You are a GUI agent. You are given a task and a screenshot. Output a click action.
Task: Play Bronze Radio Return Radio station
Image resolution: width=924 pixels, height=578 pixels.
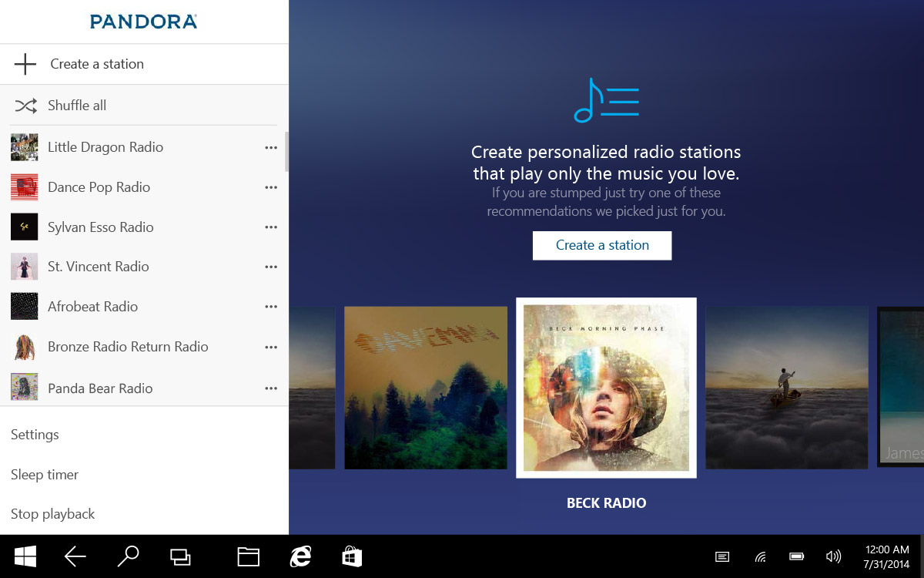coord(128,347)
